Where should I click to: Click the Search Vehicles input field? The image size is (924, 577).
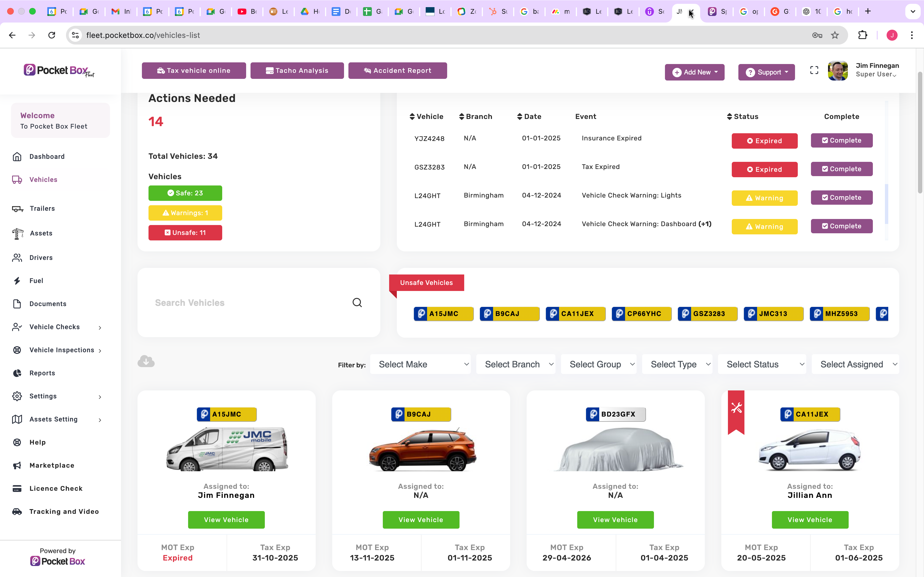pyautogui.click(x=248, y=303)
